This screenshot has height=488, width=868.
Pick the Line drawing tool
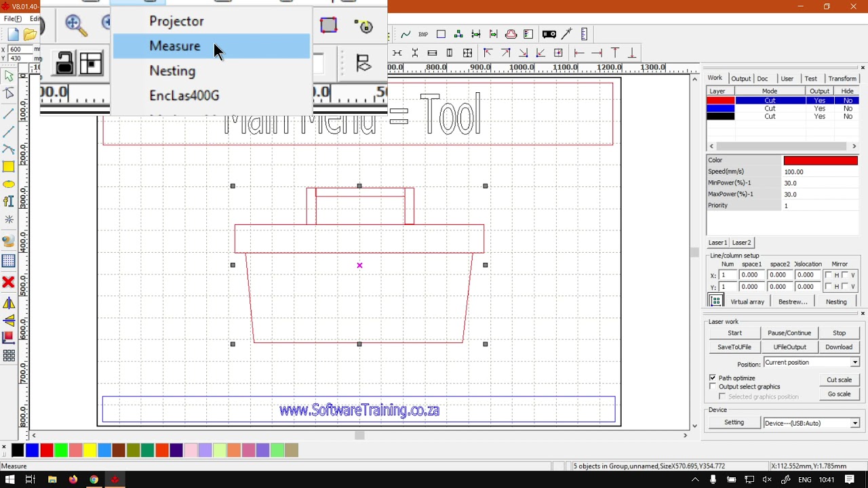[9, 113]
